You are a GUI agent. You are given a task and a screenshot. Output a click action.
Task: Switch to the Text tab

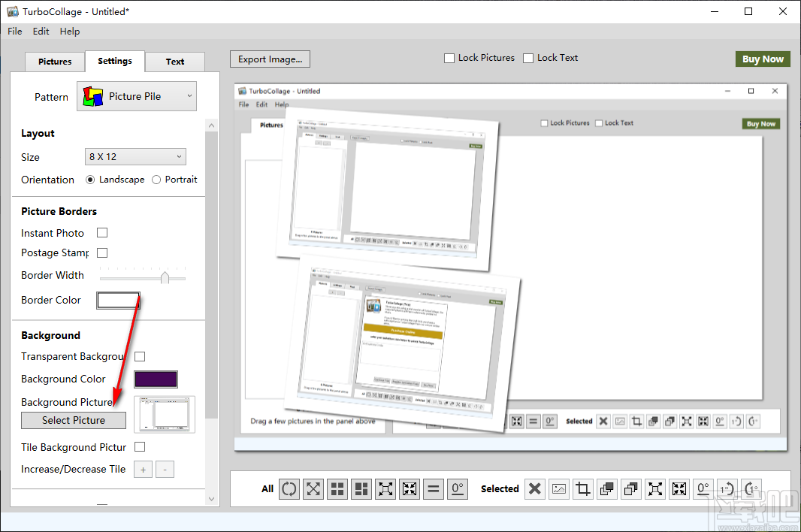point(175,62)
